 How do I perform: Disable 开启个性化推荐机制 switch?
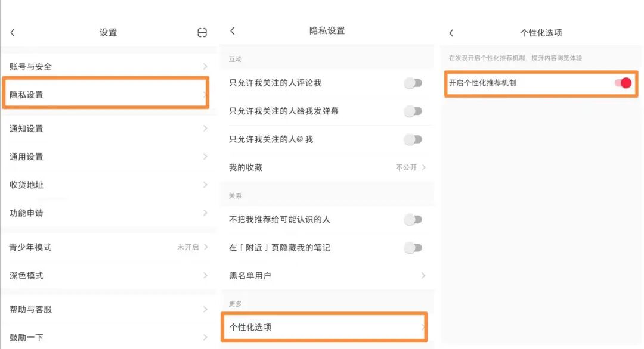click(x=623, y=83)
